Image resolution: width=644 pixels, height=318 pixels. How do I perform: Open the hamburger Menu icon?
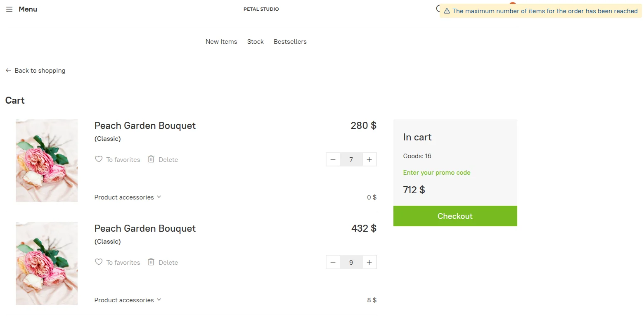pyautogui.click(x=9, y=9)
